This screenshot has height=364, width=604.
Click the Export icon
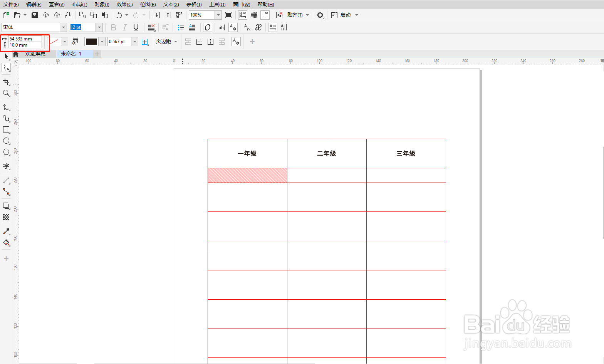[x=168, y=15]
